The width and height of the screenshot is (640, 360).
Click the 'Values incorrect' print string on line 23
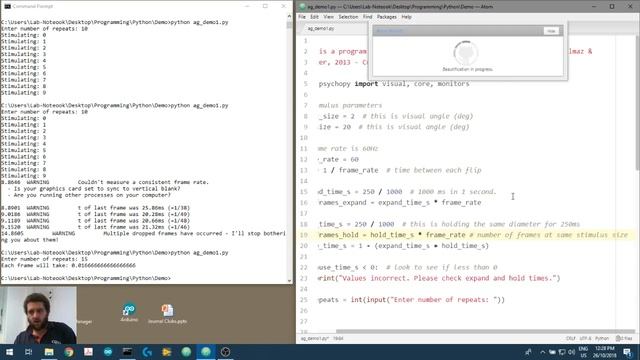coord(449,278)
